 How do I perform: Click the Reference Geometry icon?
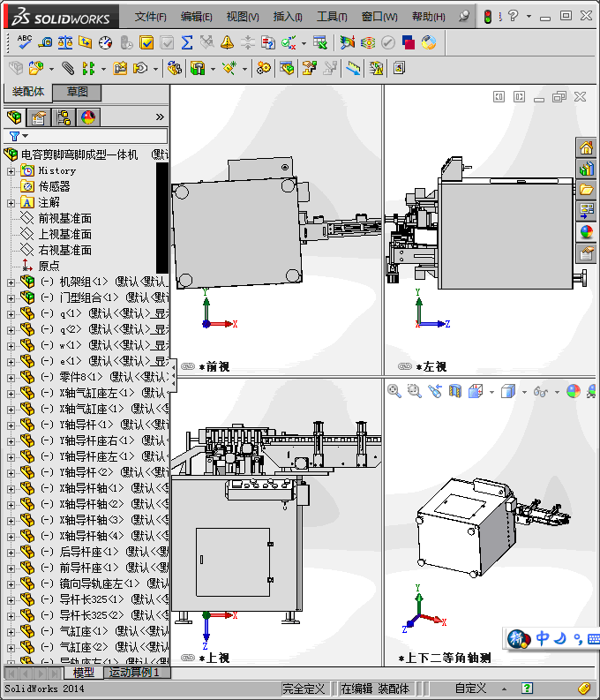(229, 68)
